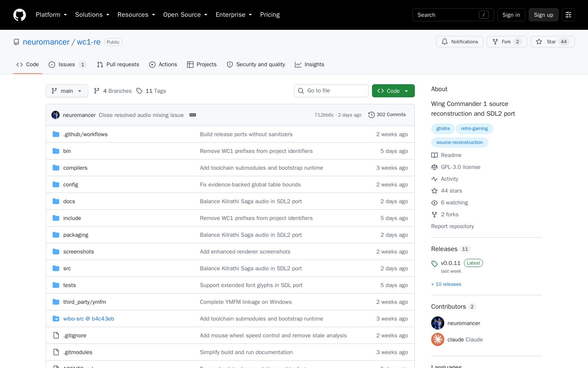Image resolution: width=588 pixels, height=368 pixels.
Task: View the 4 Branches link
Action: click(x=113, y=91)
